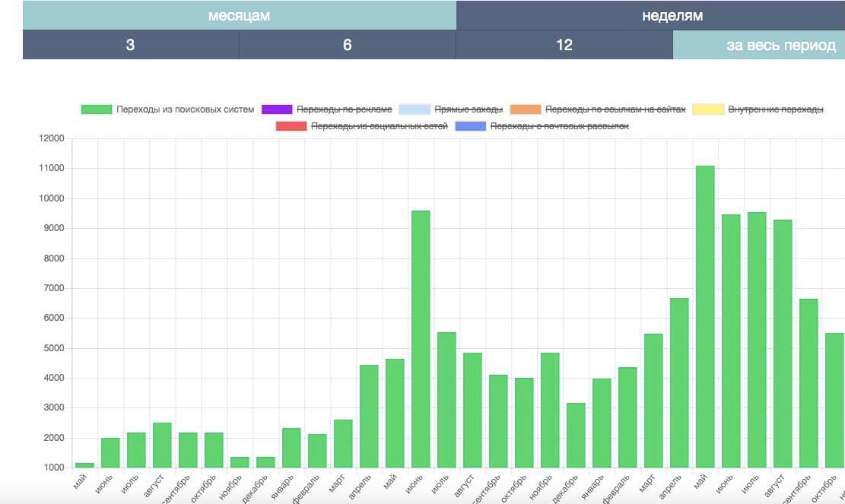Select the 6 period button
This screenshot has height=504, width=845.
point(347,45)
